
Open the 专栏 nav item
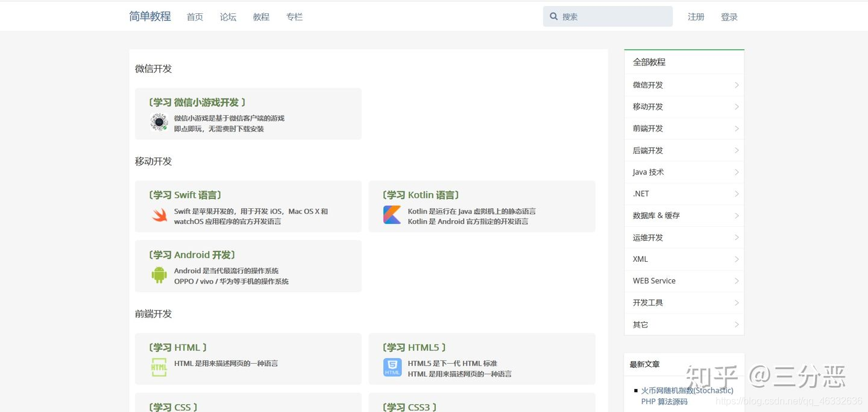click(294, 17)
